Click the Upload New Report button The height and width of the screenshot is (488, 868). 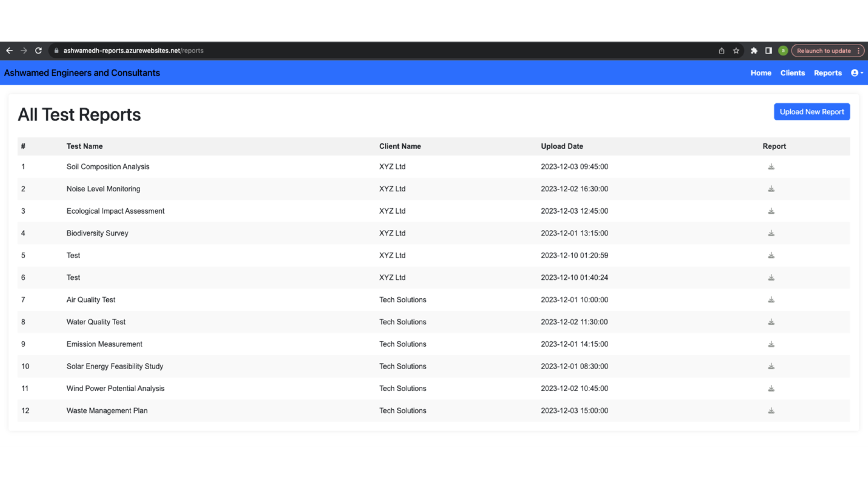point(811,112)
